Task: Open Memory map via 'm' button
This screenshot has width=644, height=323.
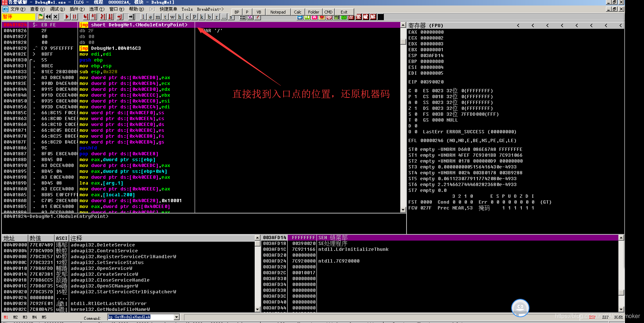Action: point(158,17)
